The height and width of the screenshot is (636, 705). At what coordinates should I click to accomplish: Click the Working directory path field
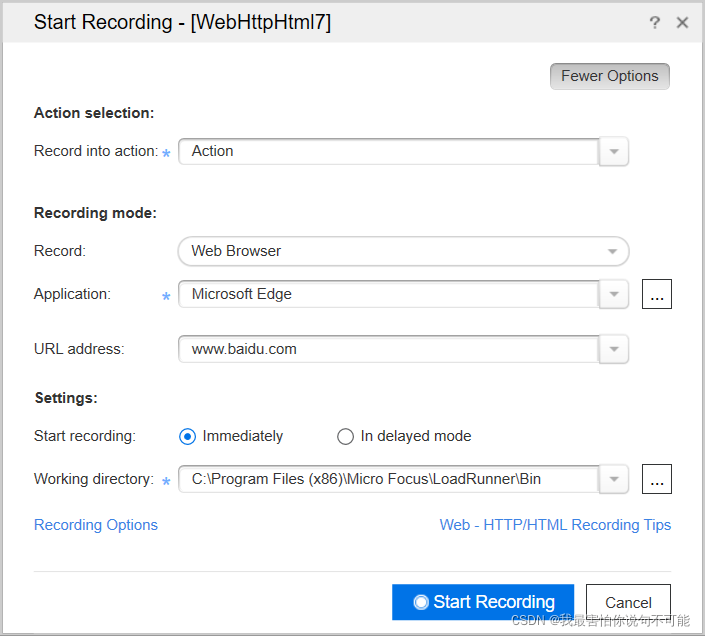coord(388,479)
